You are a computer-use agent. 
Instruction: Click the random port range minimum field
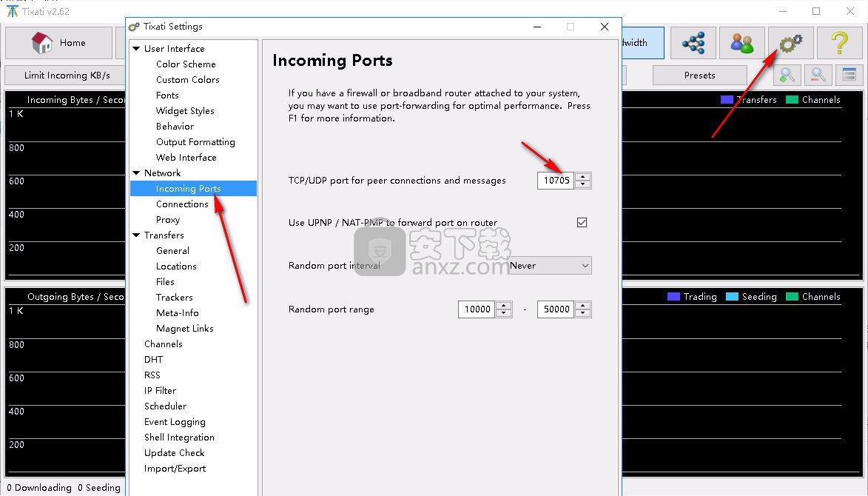pyautogui.click(x=477, y=309)
